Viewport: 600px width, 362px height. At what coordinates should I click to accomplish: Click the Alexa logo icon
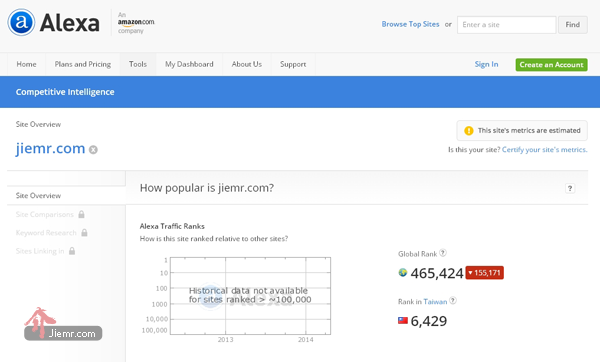pos(21,22)
